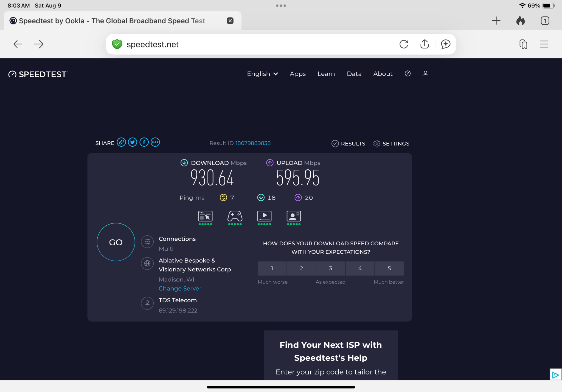Rate download speed 3 As expected
The width and height of the screenshot is (562, 392).
330,268
